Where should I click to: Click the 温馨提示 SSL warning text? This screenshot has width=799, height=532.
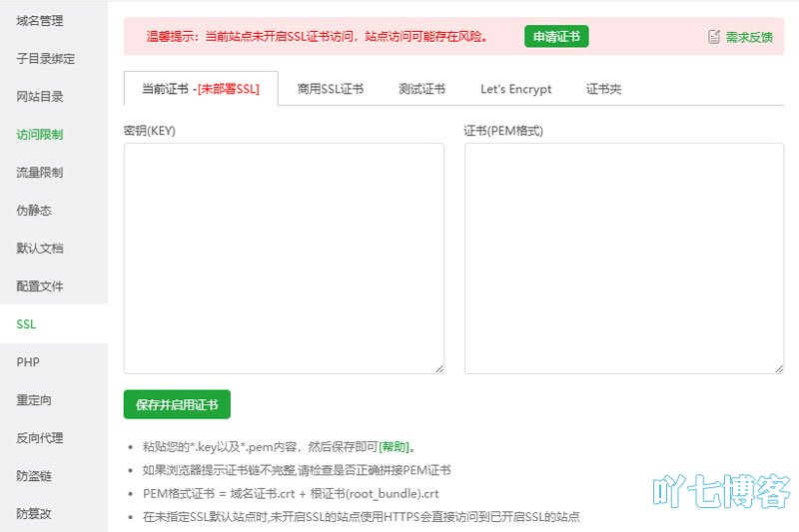317,36
